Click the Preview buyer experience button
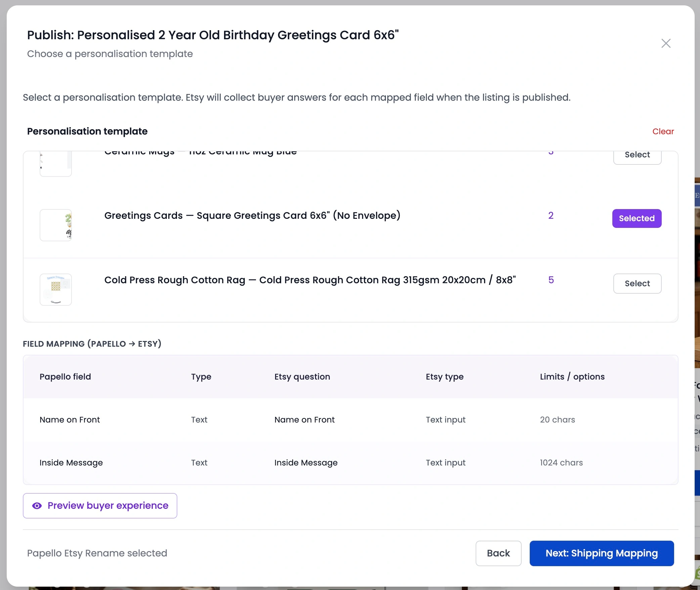 (100, 506)
